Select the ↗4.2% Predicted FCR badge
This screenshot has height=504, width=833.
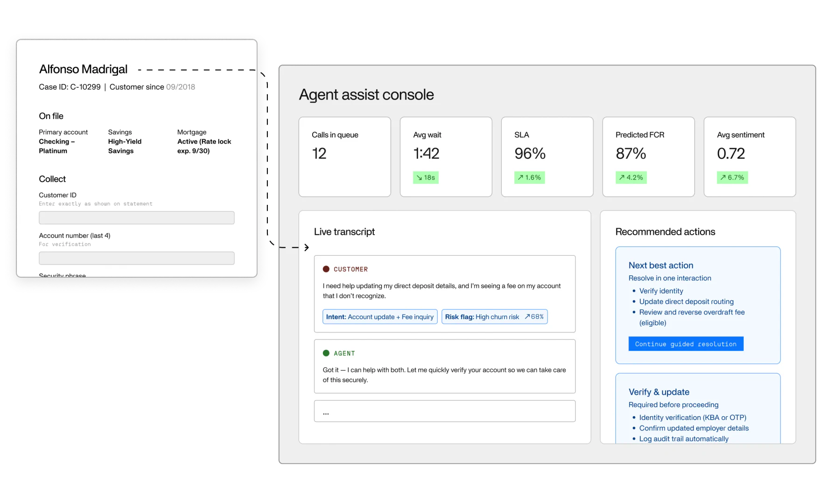630,177
